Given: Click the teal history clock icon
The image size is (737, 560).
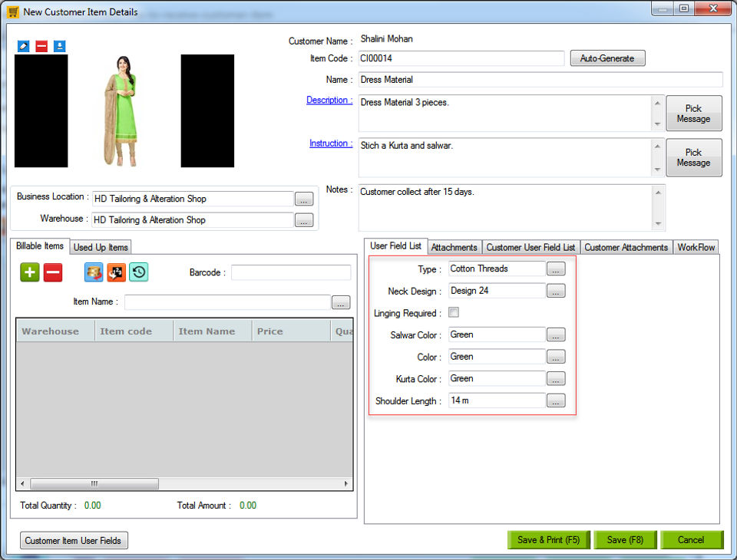Looking at the screenshot, I should 139,272.
